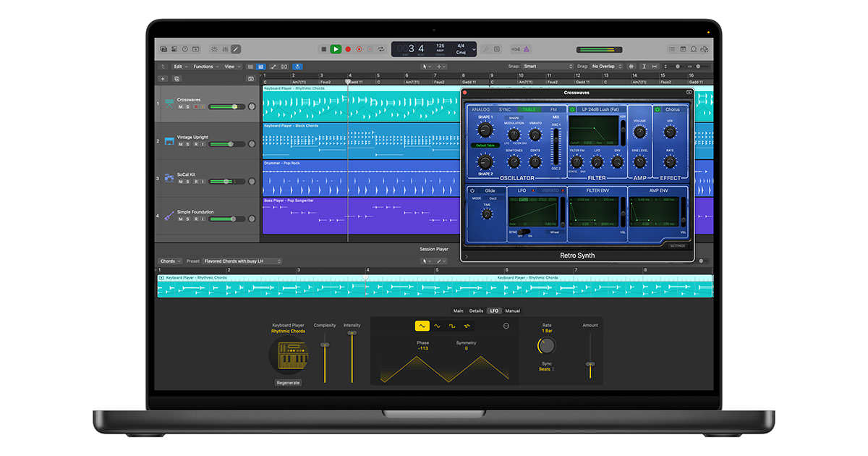
Task: Click the keyboard player instrument icon
Action: click(x=289, y=355)
